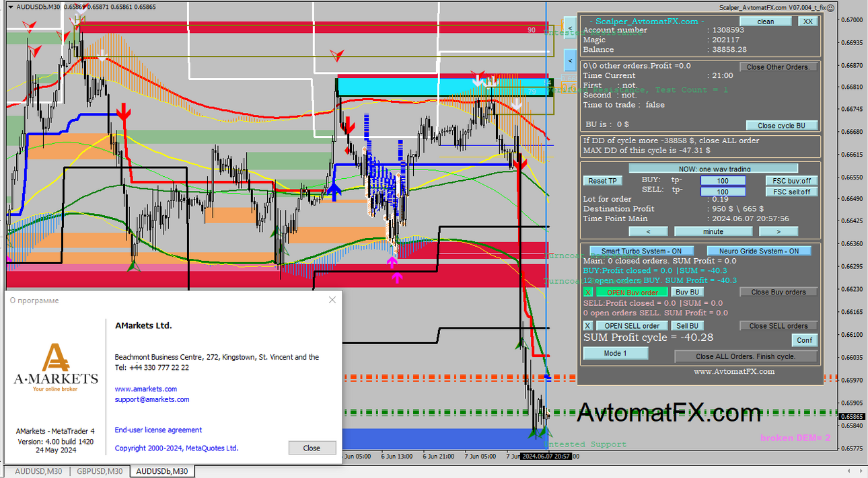The height and width of the screenshot is (478, 868).
Task: Toggle FSC sell:off switch
Action: coord(791,192)
